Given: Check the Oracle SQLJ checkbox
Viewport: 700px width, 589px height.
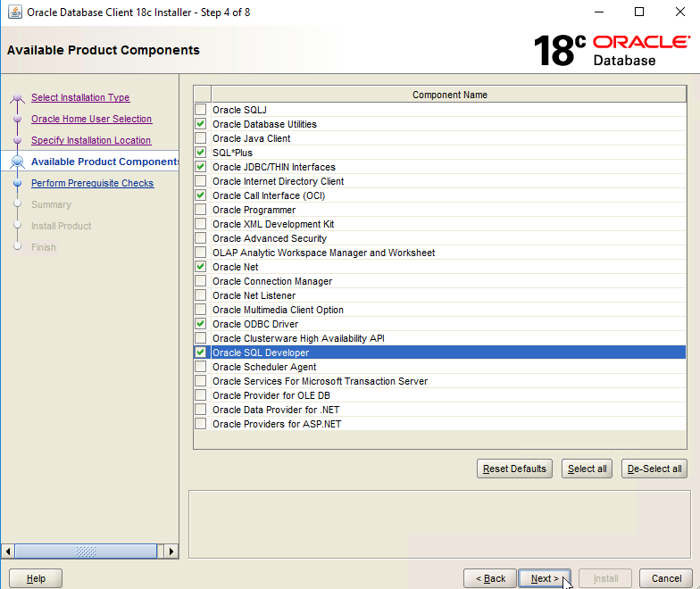Looking at the screenshot, I should [200, 109].
